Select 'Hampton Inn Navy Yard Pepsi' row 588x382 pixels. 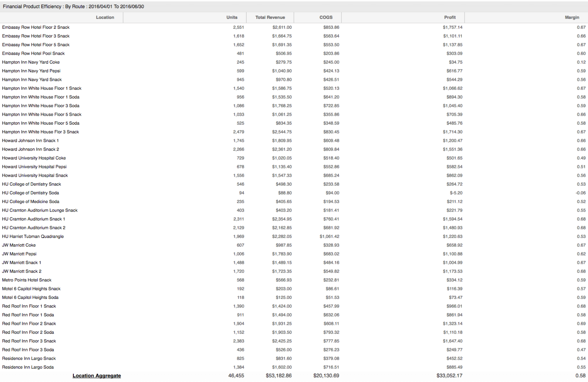coord(294,71)
